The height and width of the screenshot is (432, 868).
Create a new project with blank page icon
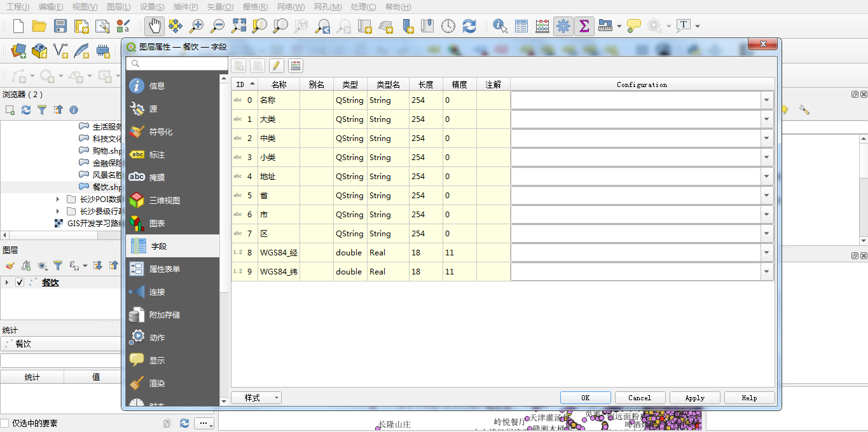point(18,26)
